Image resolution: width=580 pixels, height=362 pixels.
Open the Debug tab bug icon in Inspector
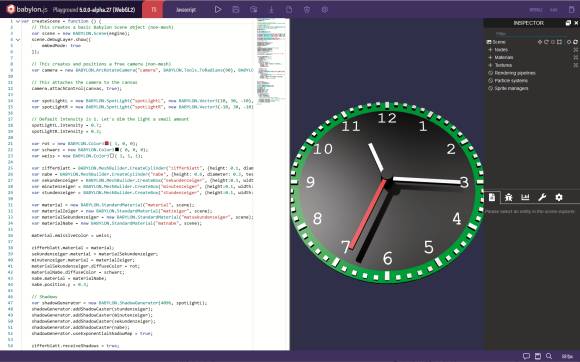coord(508,197)
